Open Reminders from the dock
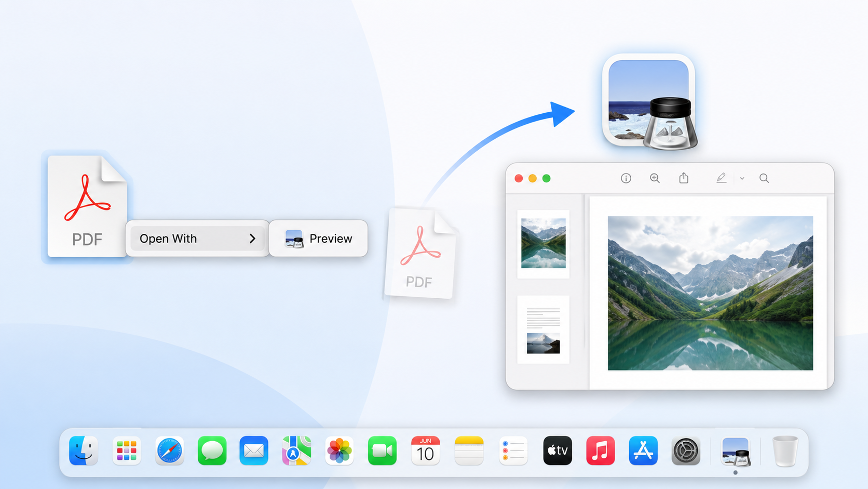 click(x=513, y=451)
